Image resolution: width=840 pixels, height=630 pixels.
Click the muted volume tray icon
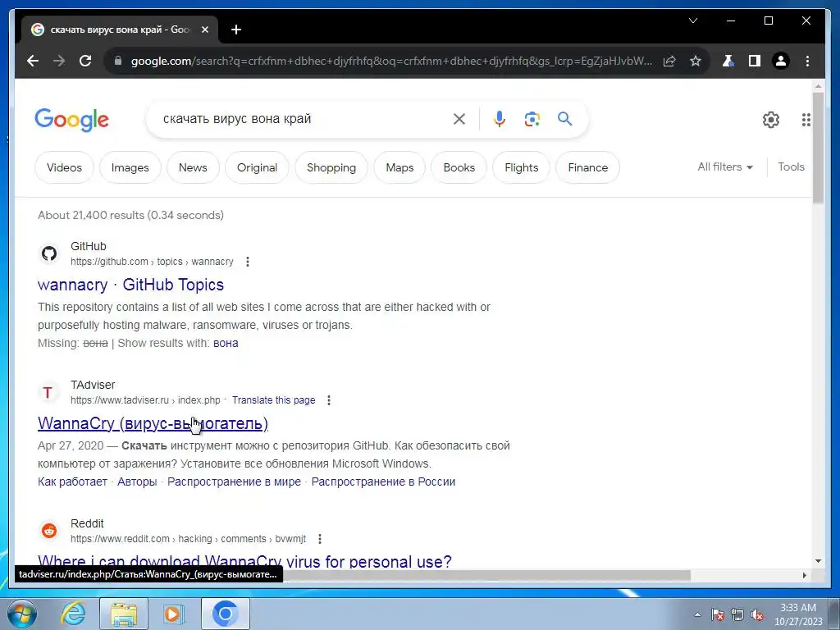[x=757, y=615]
